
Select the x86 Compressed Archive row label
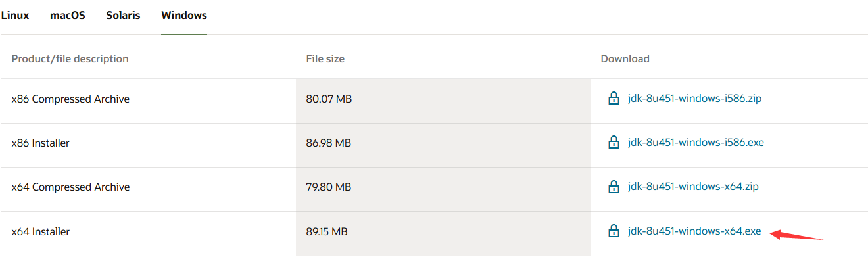click(x=70, y=99)
